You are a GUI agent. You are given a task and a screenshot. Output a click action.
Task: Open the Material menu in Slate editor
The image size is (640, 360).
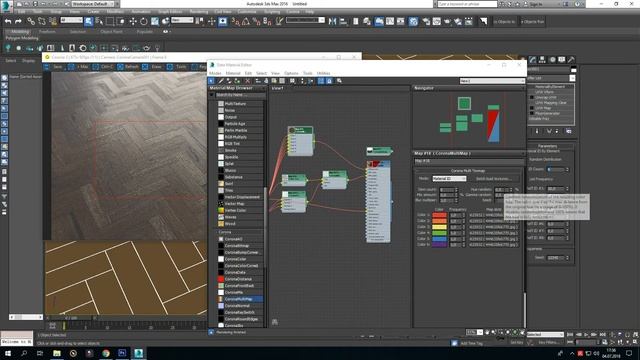coord(233,73)
